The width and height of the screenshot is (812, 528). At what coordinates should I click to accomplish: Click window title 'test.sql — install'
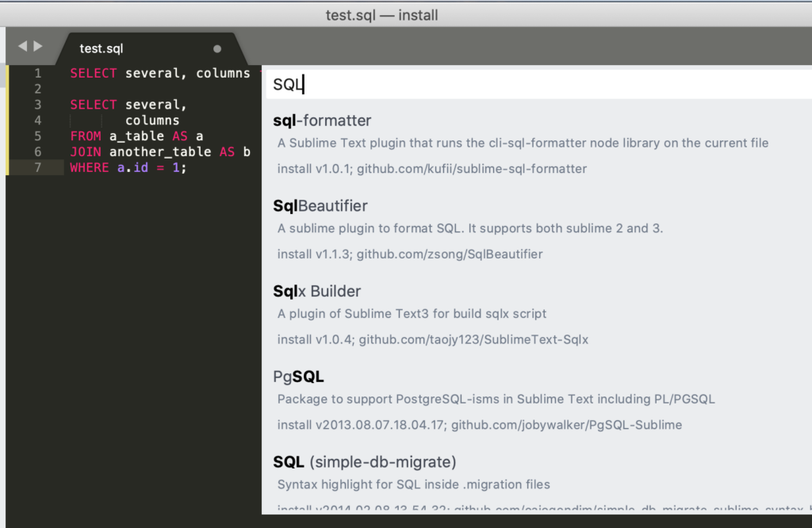click(x=381, y=15)
